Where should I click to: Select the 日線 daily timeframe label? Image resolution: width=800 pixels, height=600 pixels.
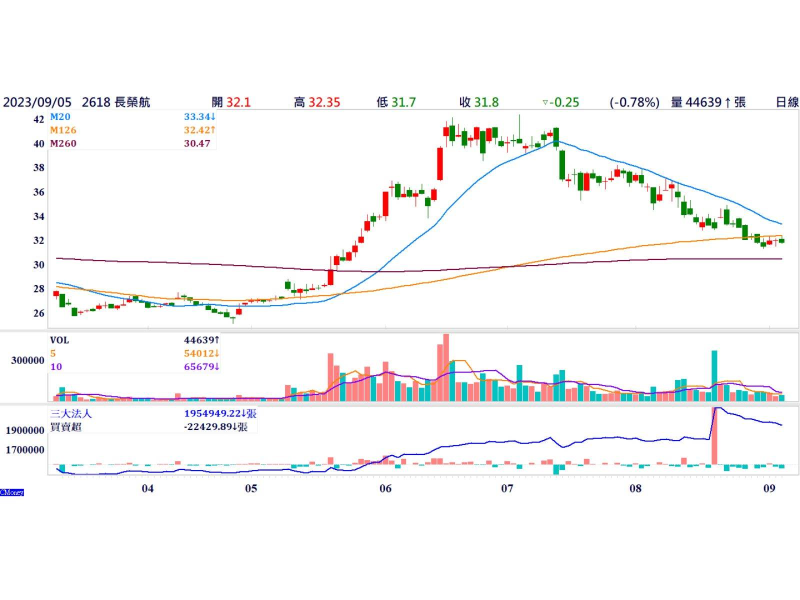787,102
